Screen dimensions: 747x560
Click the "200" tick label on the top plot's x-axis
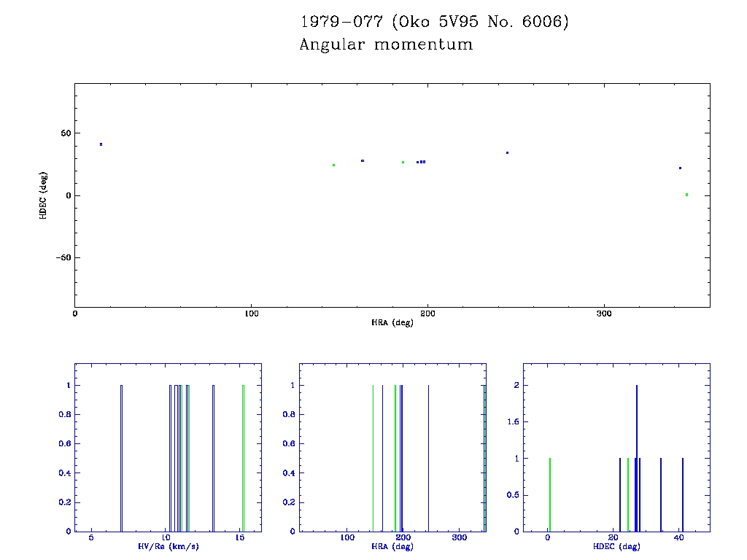[427, 314]
